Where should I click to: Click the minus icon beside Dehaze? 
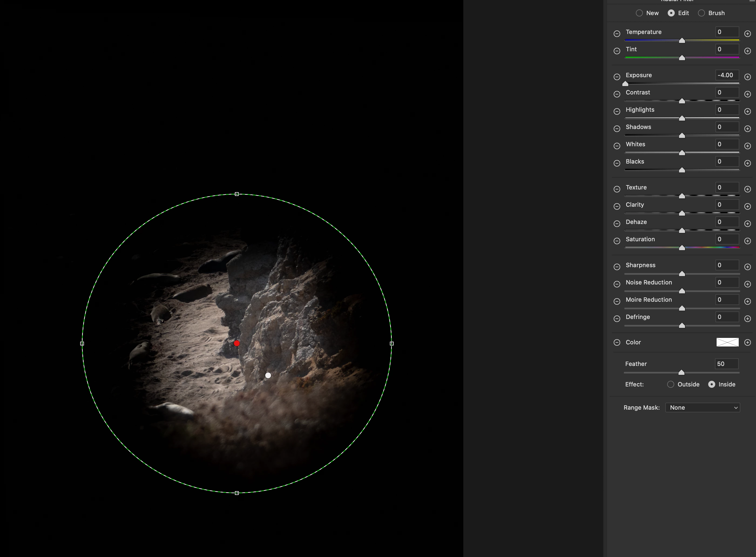[617, 224]
